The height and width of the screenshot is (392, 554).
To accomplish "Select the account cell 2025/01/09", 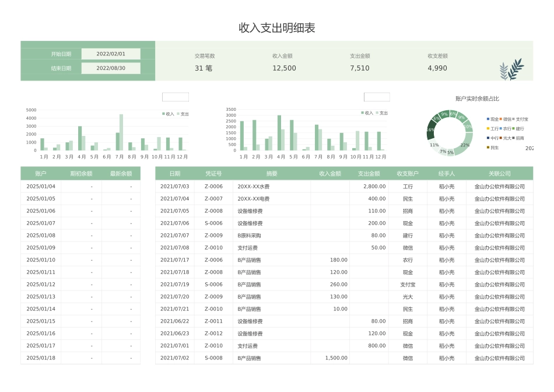I will pos(41,247).
